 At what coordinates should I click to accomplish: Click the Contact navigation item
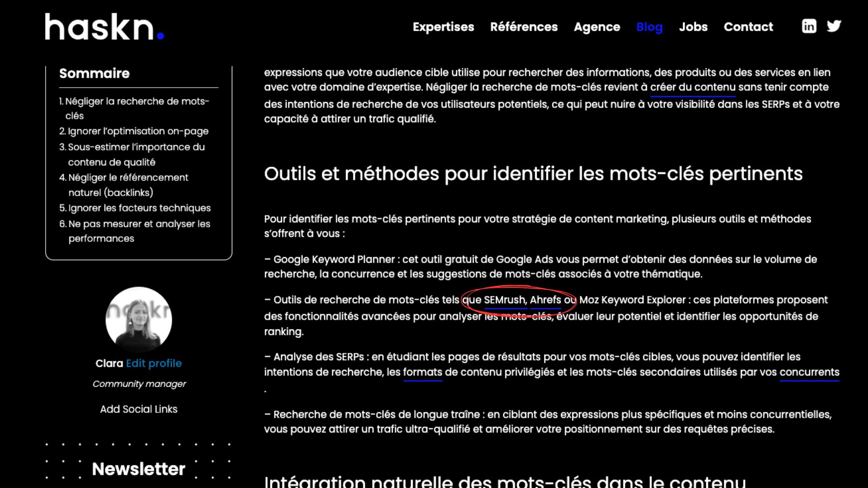click(748, 27)
